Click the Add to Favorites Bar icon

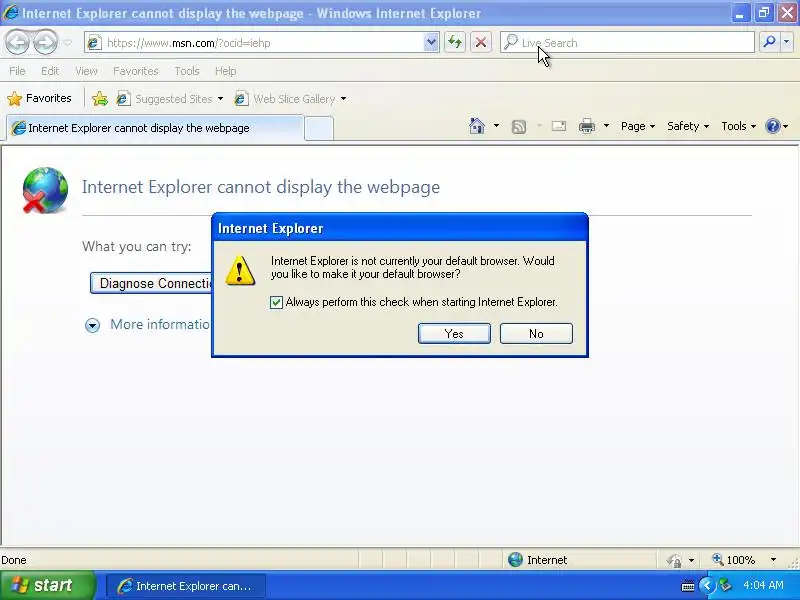(100, 98)
